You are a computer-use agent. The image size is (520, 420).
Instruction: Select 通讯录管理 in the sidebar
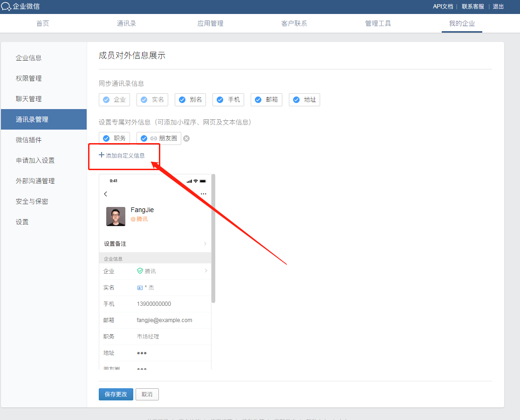44,119
